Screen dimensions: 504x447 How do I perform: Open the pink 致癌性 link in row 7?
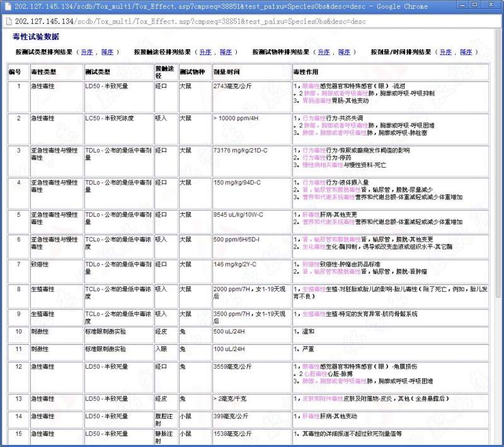tap(311, 264)
